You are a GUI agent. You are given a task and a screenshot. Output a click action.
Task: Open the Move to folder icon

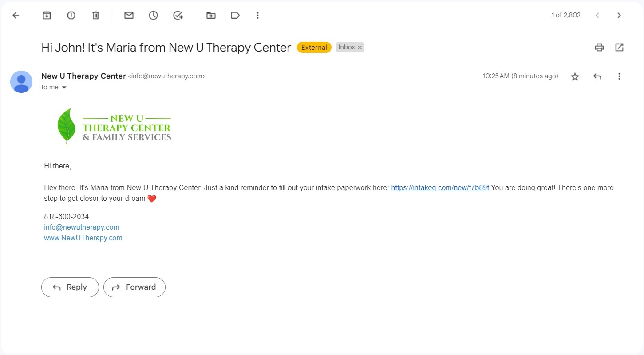click(211, 16)
